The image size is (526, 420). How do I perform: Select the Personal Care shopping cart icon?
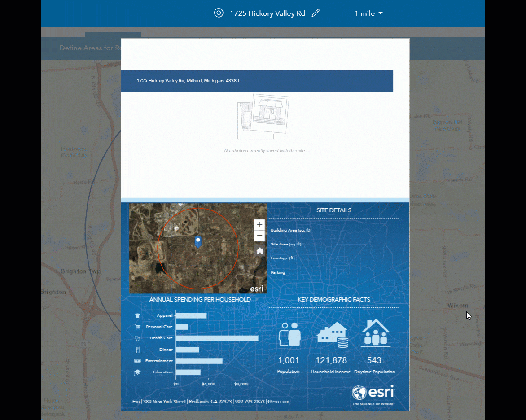pyautogui.click(x=138, y=327)
